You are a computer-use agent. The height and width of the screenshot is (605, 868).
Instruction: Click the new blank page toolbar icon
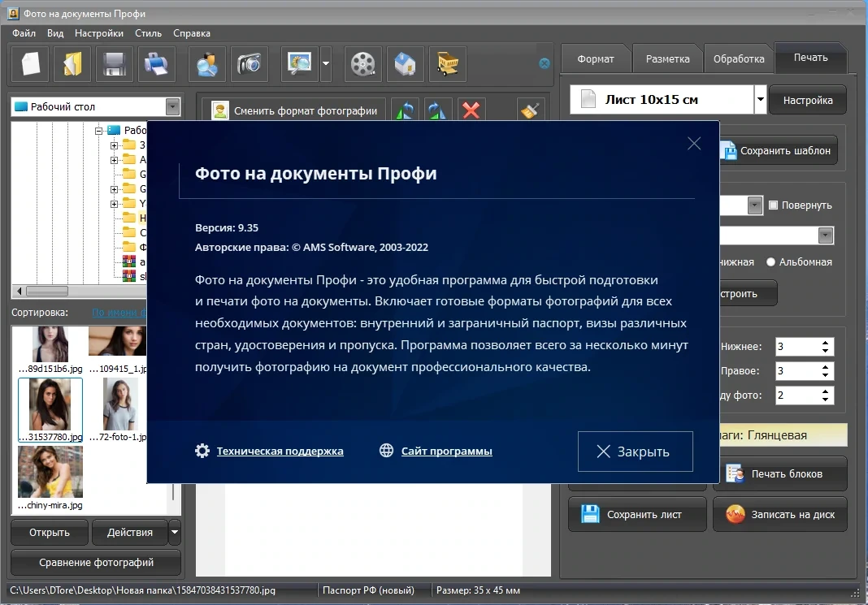[x=30, y=64]
